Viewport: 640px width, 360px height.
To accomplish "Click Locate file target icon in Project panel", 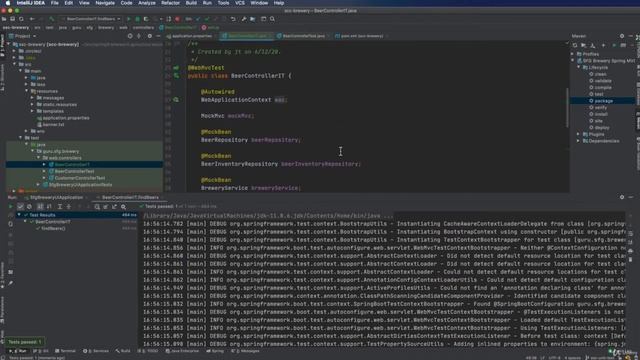I will click(x=130, y=36).
